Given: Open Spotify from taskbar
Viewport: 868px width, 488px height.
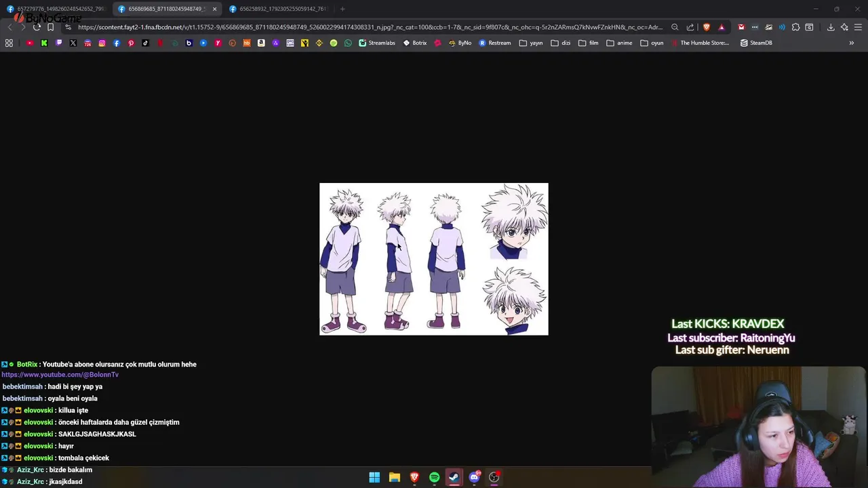Looking at the screenshot, I should click(x=434, y=477).
